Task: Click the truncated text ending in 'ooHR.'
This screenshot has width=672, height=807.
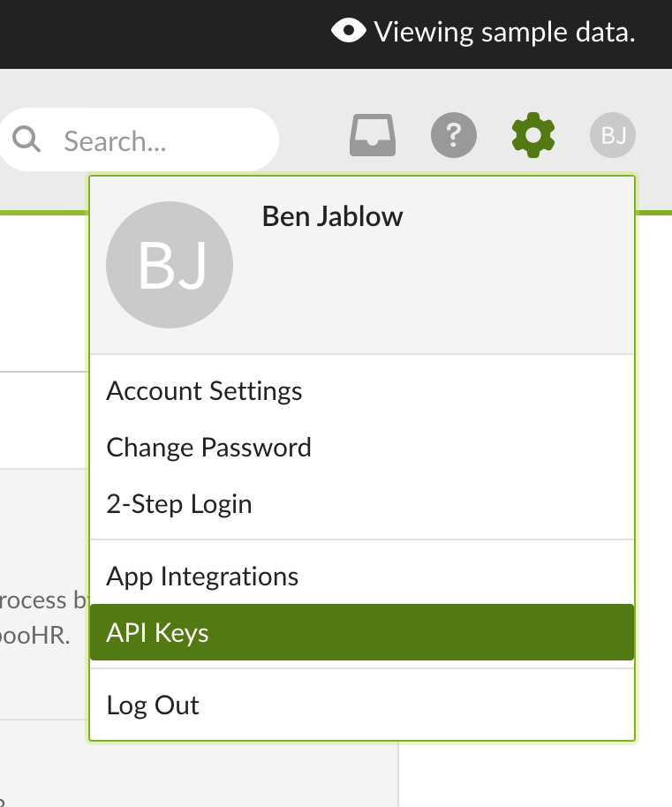Action: pyautogui.click(x=34, y=636)
